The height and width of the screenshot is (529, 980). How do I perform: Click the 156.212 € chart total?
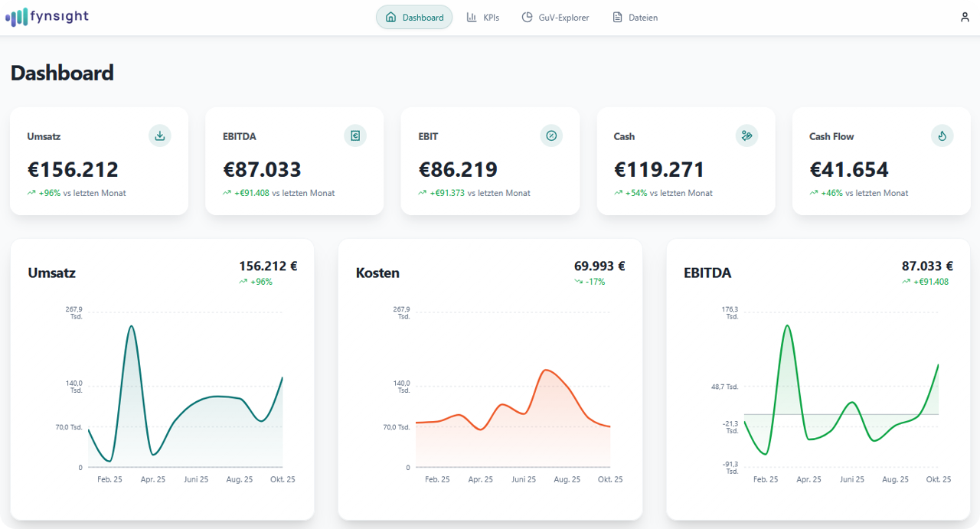[x=268, y=266]
